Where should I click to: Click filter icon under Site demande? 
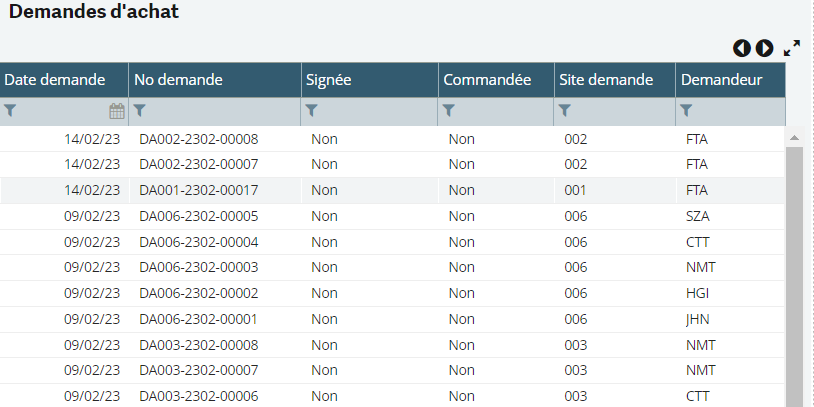point(565,111)
